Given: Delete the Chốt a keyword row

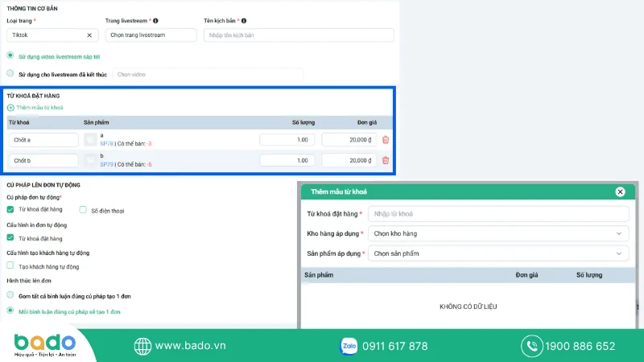Looking at the screenshot, I should [x=386, y=139].
